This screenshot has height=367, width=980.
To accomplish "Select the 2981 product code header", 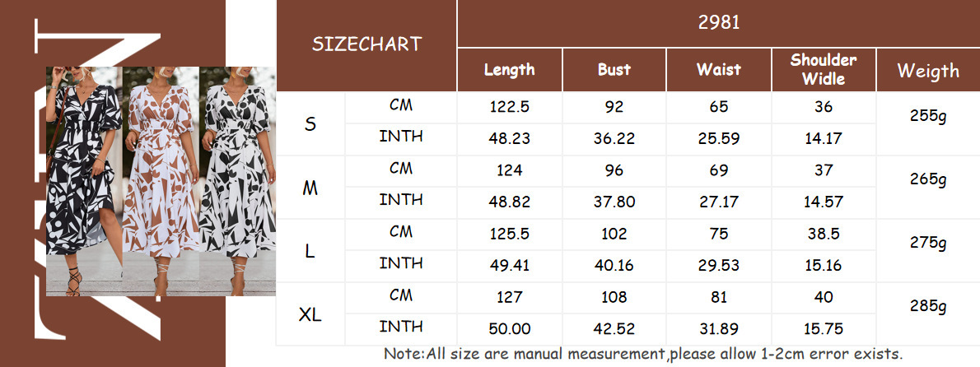I will 719,23.
